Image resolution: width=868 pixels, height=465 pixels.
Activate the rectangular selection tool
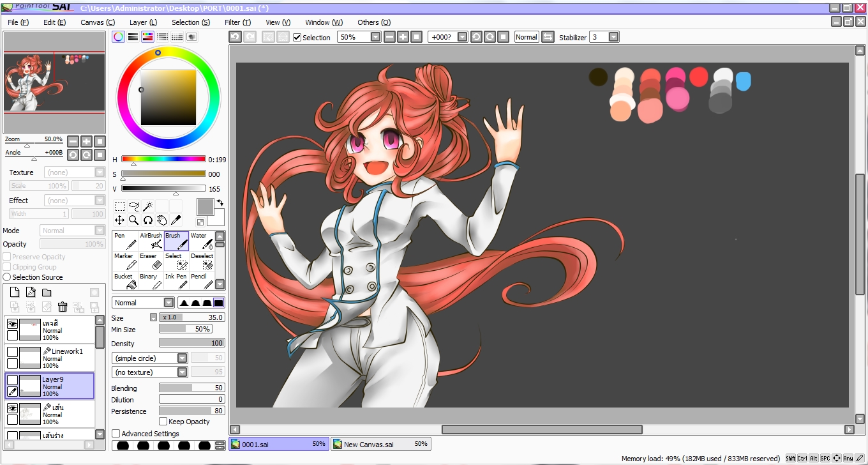pos(119,206)
